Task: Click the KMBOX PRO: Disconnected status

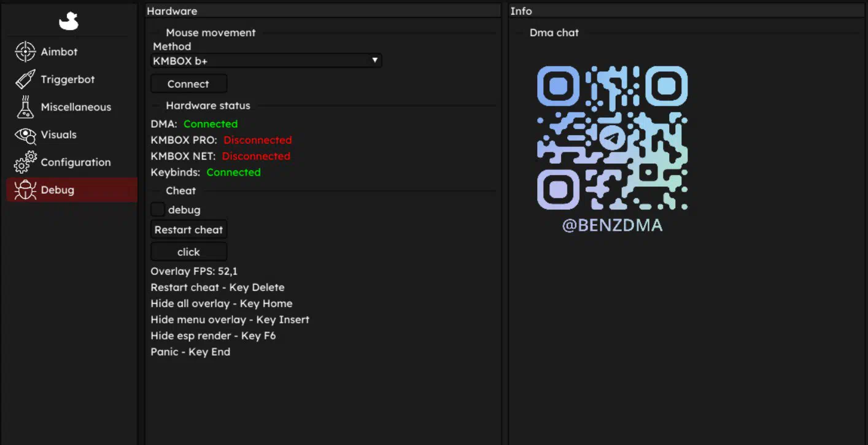Action: [221, 140]
